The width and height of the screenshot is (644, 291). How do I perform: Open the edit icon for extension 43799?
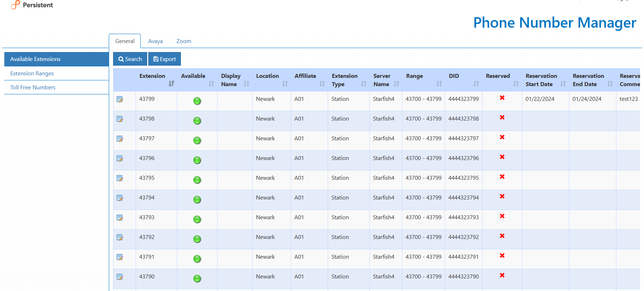(x=120, y=99)
